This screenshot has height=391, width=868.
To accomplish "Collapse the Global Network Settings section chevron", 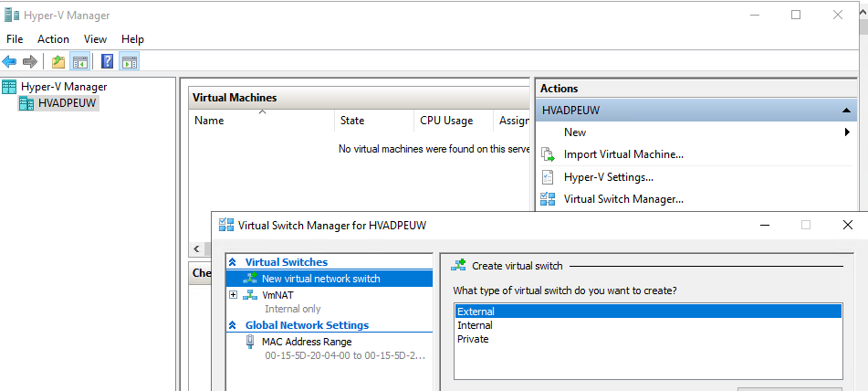I will [x=233, y=325].
